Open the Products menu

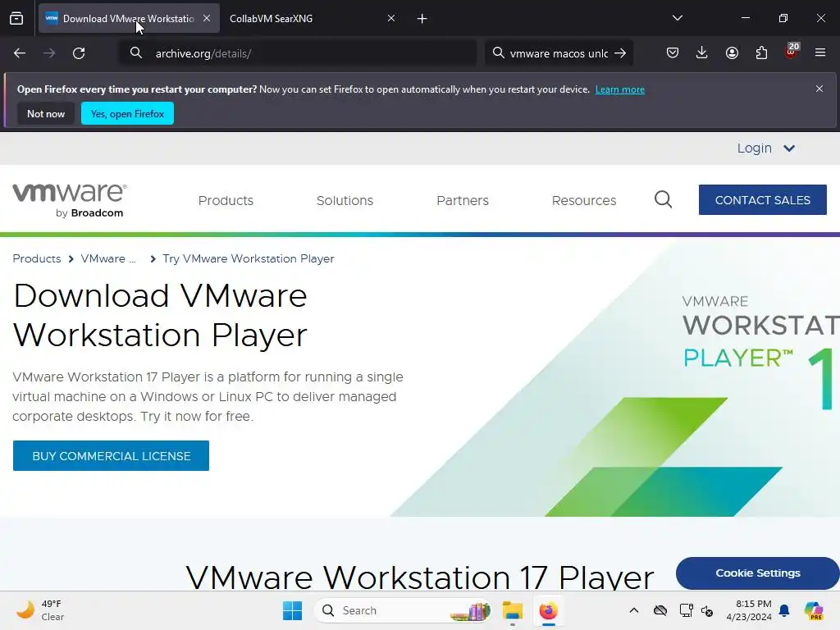[x=226, y=200]
